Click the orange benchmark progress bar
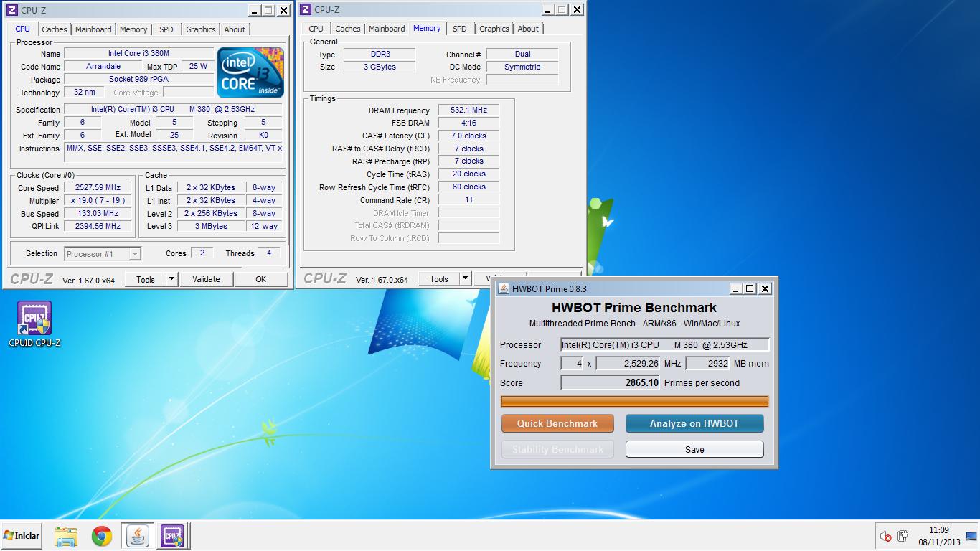980x551 pixels. click(634, 401)
